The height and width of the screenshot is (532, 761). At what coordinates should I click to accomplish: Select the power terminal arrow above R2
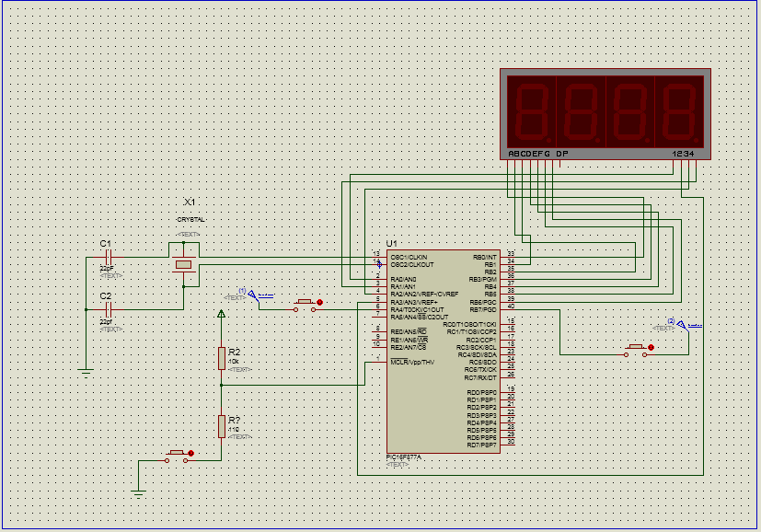(x=222, y=314)
